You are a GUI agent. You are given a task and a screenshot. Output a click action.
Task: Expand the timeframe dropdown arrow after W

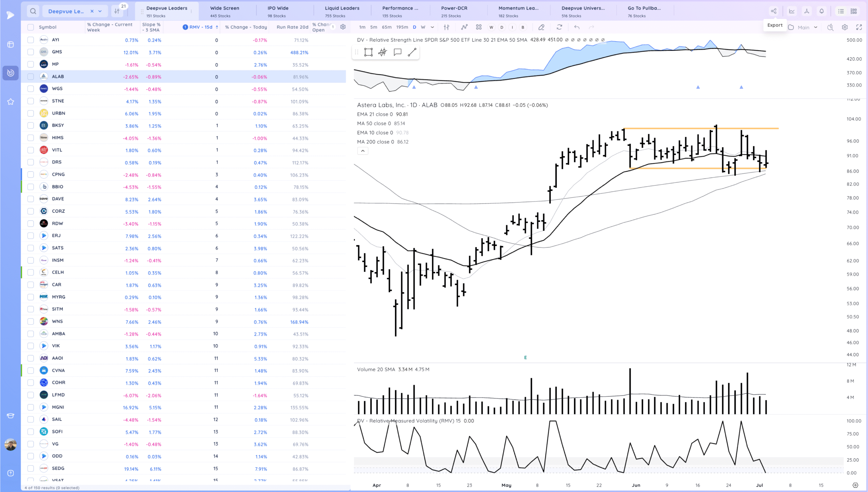432,27
